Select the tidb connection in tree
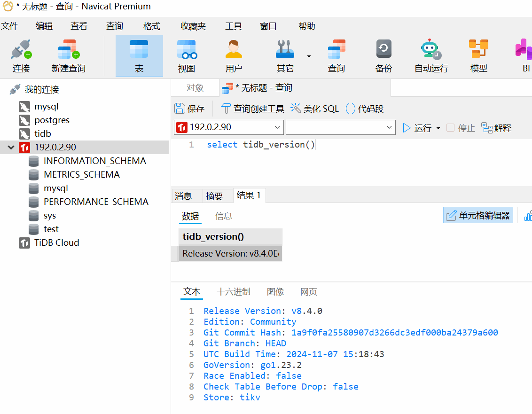Viewport: 532px width, 414px height. (42, 134)
